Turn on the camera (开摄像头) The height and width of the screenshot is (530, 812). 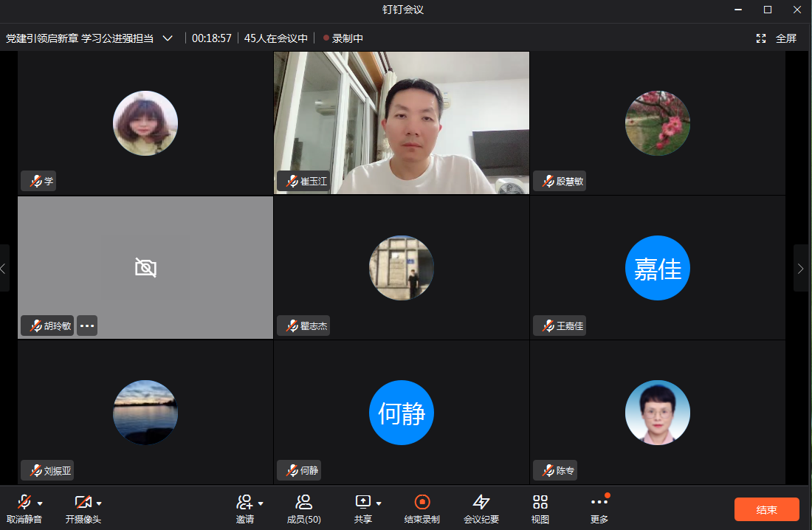click(x=82, y=503)
